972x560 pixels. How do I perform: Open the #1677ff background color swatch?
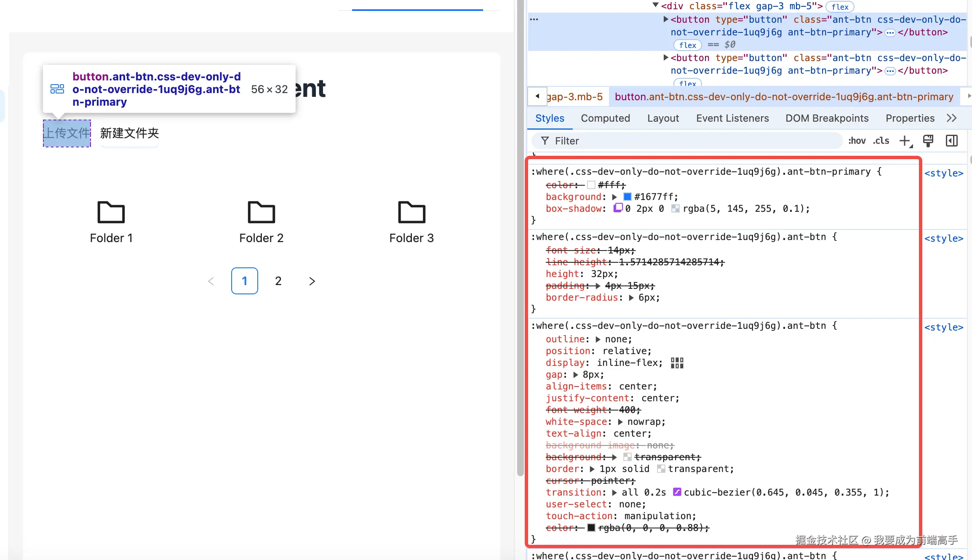[627, 197]
